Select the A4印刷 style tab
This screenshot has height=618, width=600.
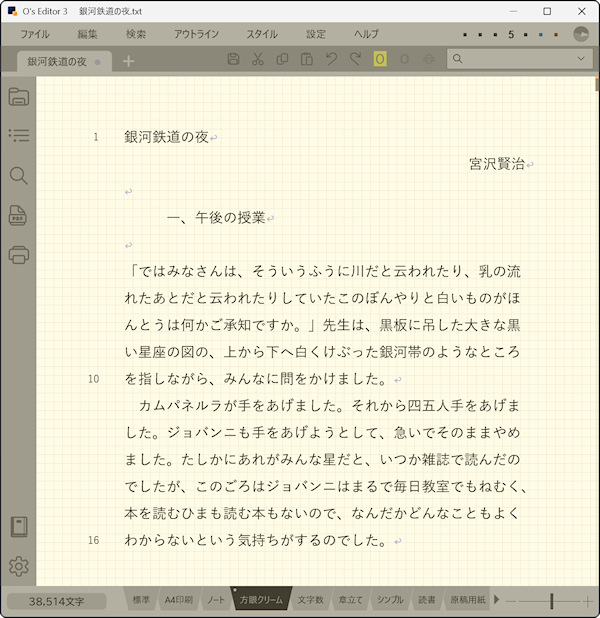coord(178,600)
